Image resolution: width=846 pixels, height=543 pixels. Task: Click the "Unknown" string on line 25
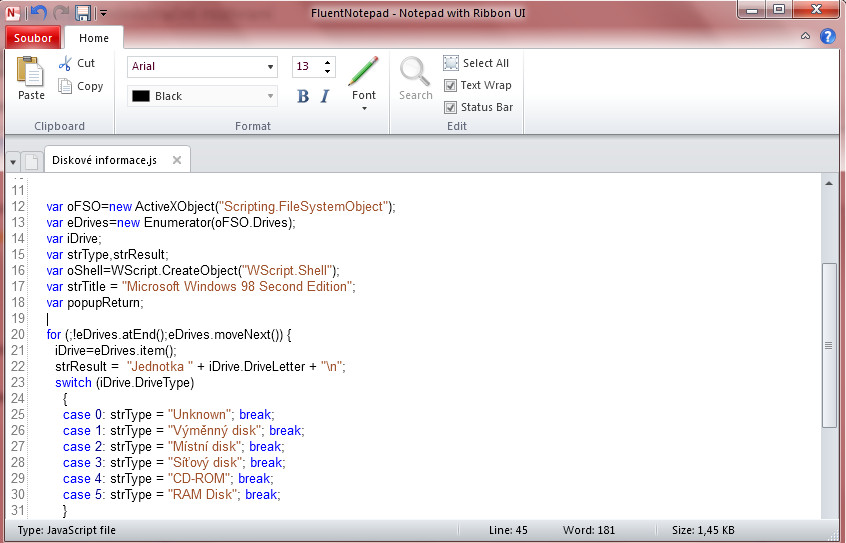pos(200,415)
